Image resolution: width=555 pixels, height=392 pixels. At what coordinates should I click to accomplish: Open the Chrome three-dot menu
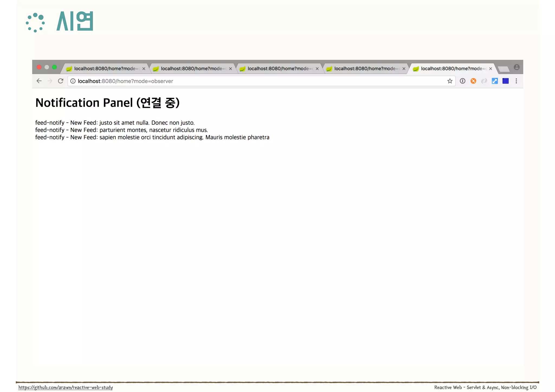coord(516,81)
